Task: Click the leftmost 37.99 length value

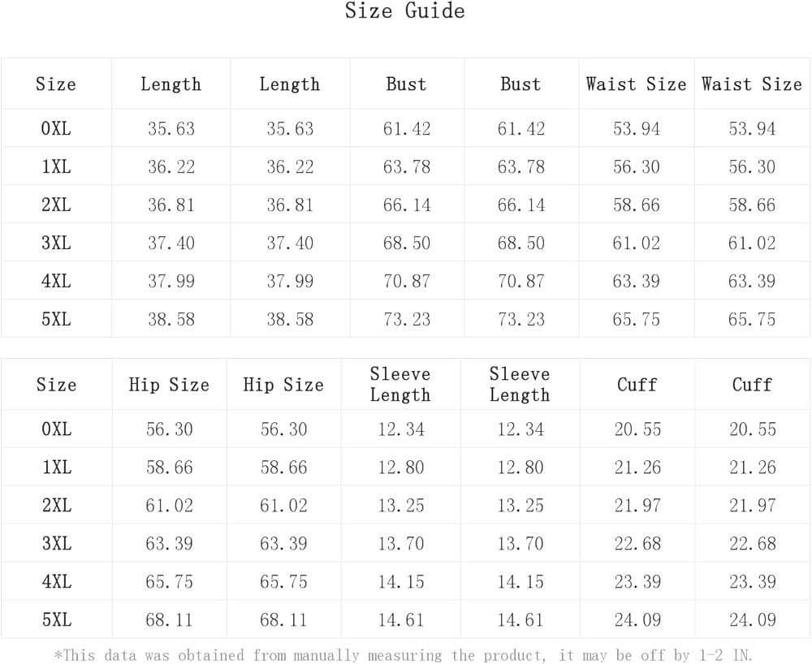Action: [171, 281]
